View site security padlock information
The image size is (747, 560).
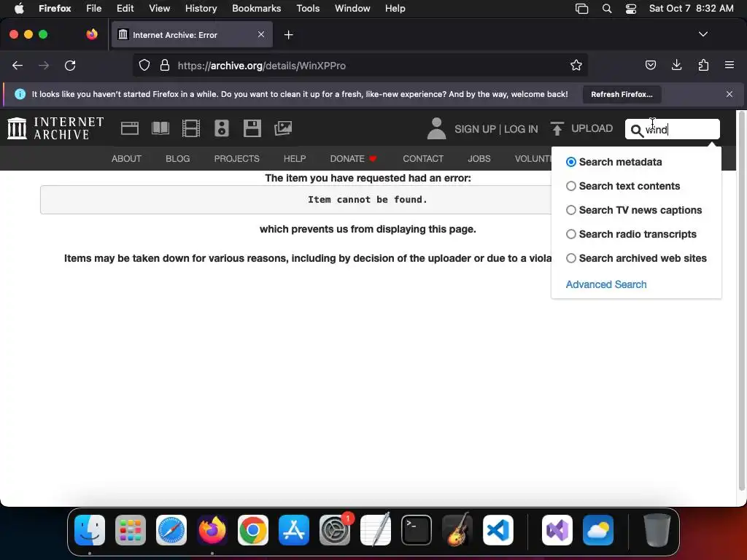click(x=165, y=65)
